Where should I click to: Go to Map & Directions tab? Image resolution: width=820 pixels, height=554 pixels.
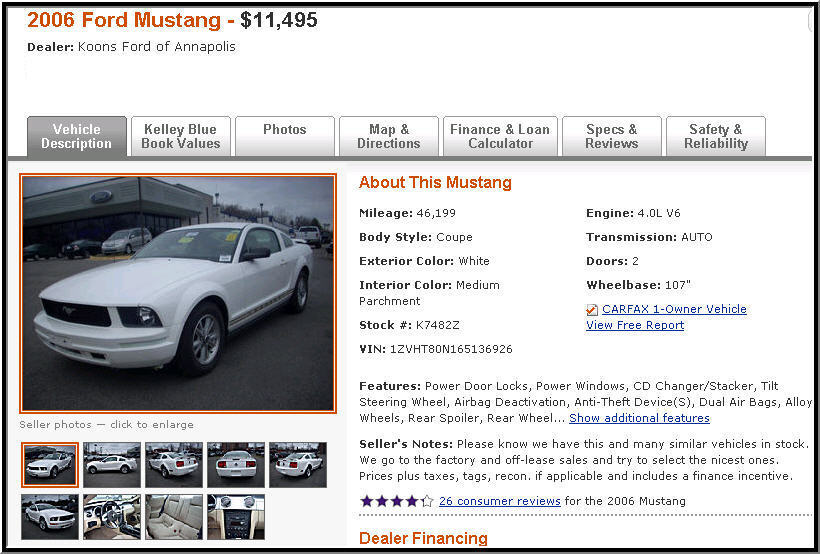[389, 136]
